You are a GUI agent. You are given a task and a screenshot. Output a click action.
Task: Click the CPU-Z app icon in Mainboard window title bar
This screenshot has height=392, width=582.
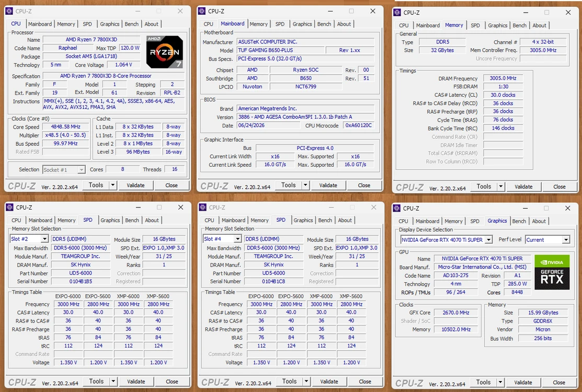tap(202, 11)
